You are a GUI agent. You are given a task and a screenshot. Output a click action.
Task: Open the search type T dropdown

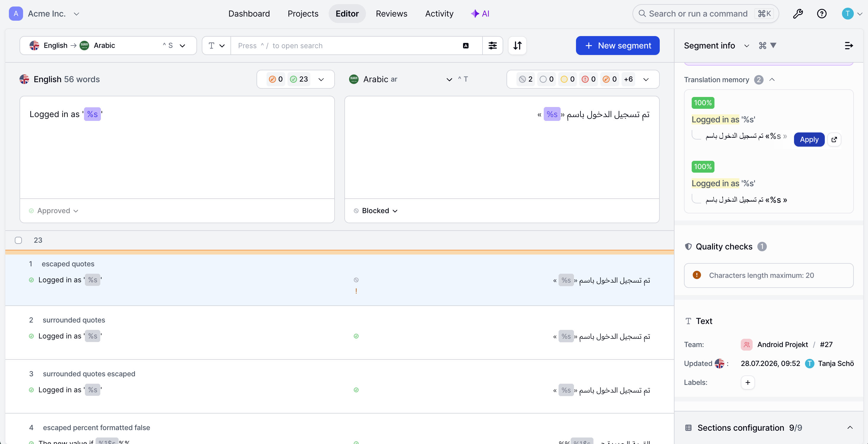tap(216, 46)
